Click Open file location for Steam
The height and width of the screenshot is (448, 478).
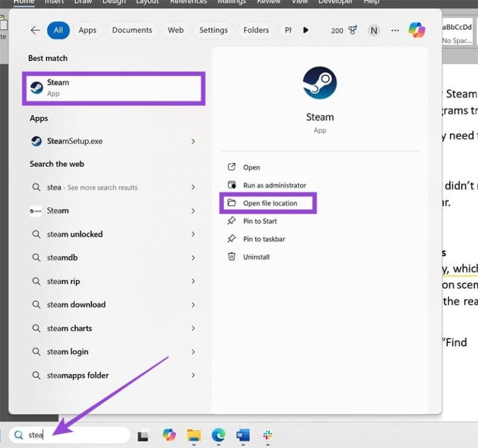269,203
